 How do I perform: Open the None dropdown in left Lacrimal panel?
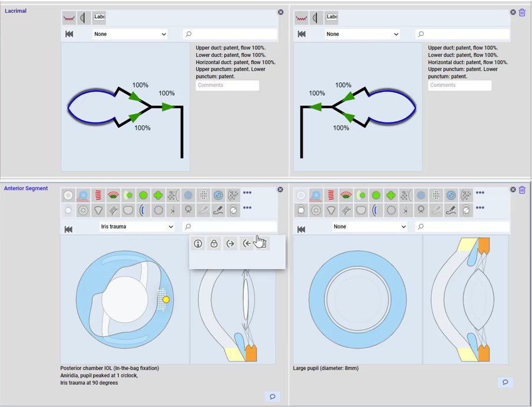click(130, 34)
